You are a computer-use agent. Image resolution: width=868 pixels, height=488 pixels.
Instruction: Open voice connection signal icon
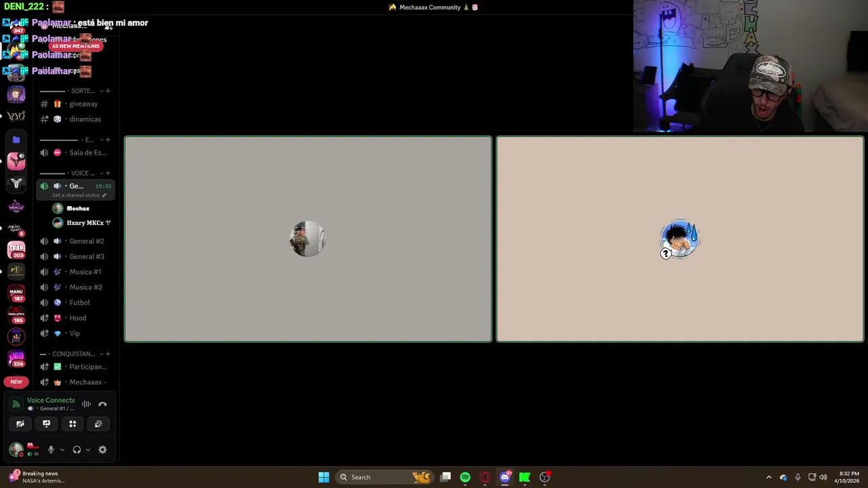click(16, 404)
